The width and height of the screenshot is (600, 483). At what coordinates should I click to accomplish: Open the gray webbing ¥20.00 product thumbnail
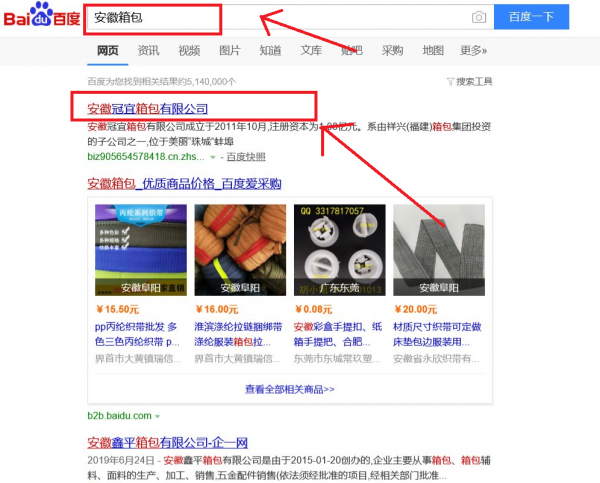pyautogui.click(x=439, y=250)
